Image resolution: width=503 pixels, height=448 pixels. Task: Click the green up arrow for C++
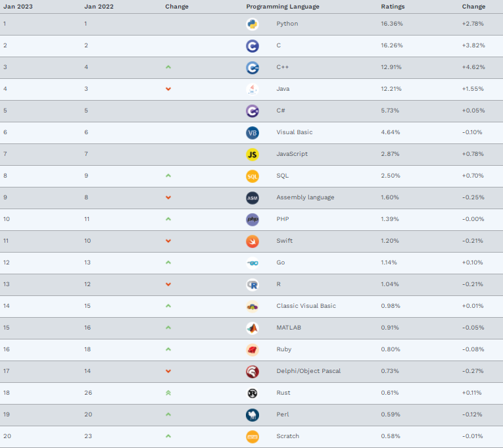[168, 67]
